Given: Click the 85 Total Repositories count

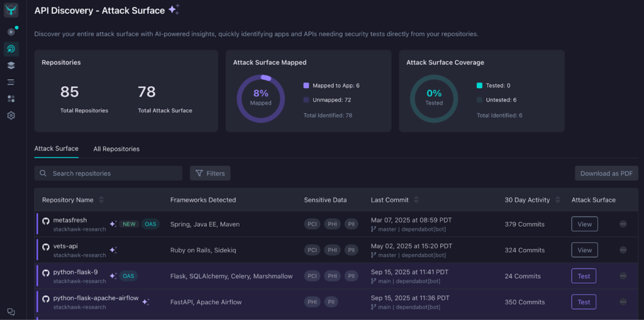Looking at the screenshot, I should [69, 92].
